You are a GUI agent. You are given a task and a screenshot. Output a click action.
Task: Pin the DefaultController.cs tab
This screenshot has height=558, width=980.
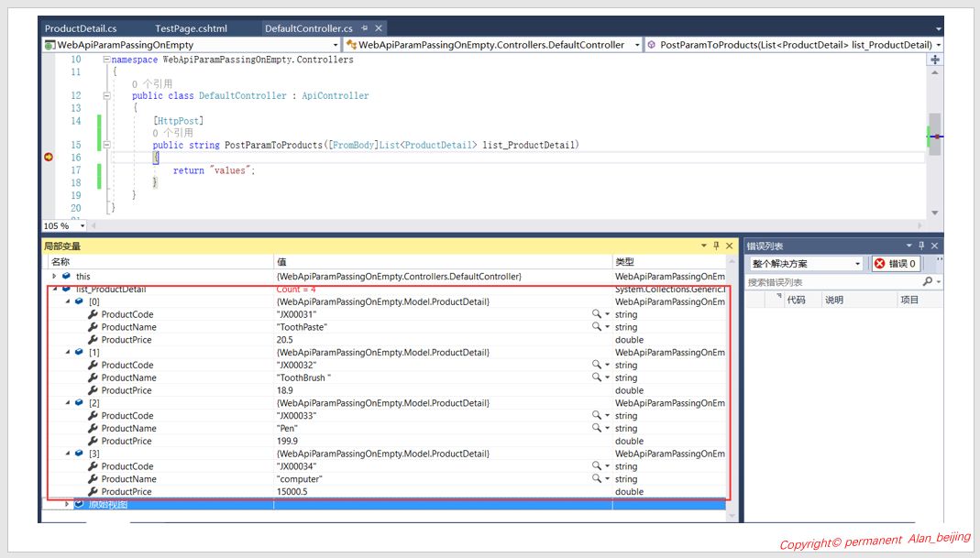pos(364,28)
